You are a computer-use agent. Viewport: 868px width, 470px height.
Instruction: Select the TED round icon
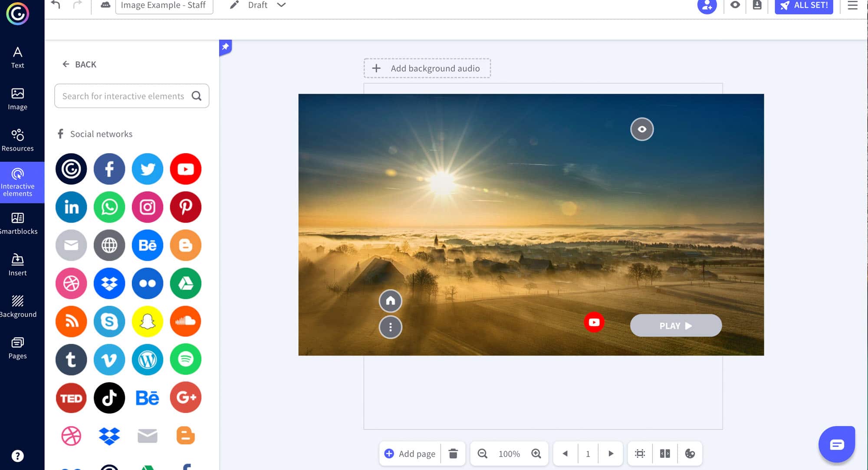pyautogui.click(x=71, y=398)
